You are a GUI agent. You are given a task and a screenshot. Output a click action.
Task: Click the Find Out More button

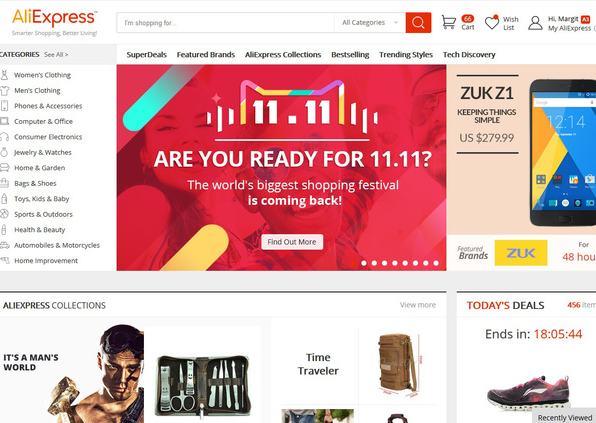(292, 242)
